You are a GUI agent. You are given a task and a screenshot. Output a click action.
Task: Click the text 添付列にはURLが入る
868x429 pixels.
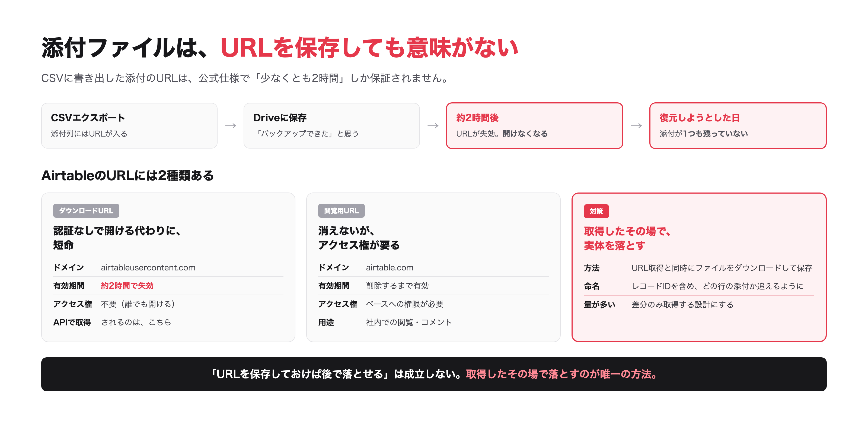(89, 134)
